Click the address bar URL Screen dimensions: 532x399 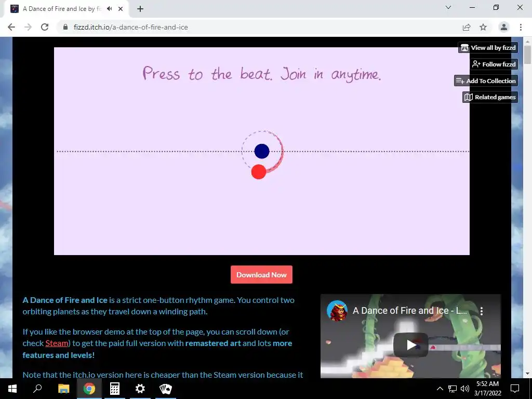tap(130, 27)
